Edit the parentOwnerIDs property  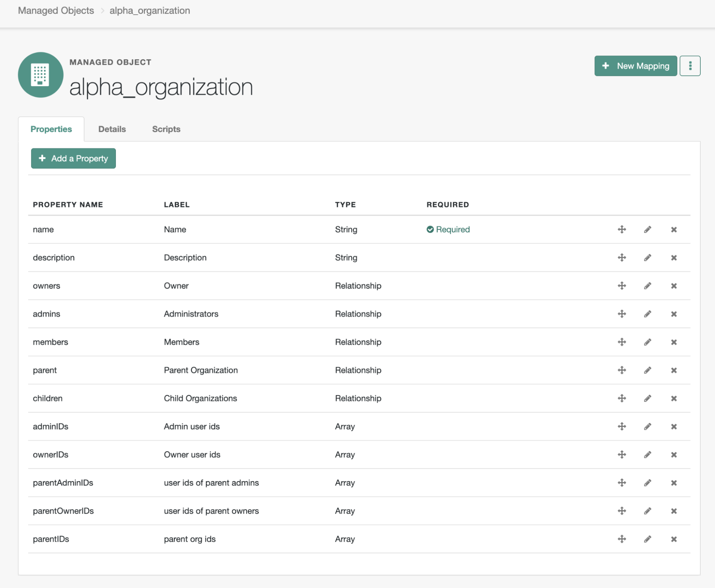coord(647,511)
